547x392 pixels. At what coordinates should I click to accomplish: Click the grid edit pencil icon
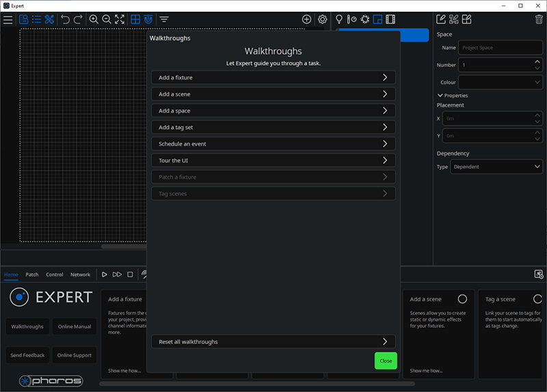click(466, 19)
